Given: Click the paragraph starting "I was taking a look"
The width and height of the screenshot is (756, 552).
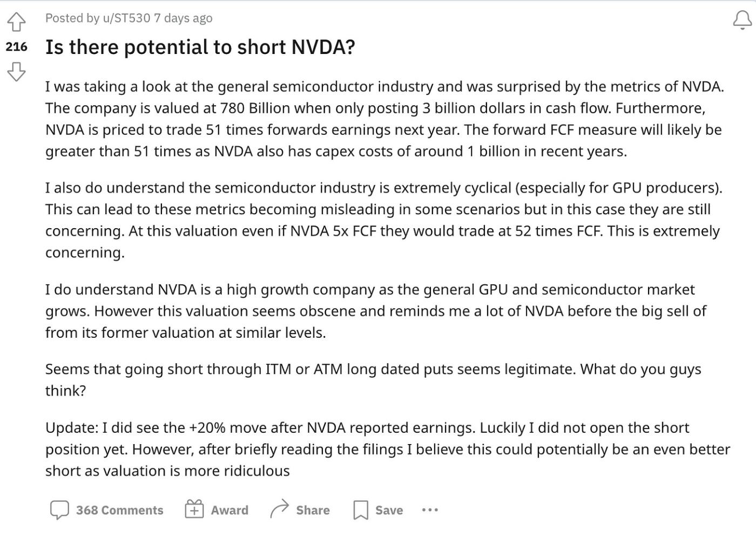Looking at the screenshot, I should pyautogui.click(x=378, y=119).
